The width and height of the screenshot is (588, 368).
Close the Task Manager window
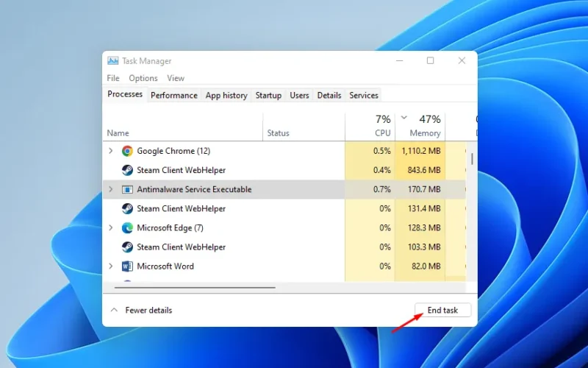462,60
